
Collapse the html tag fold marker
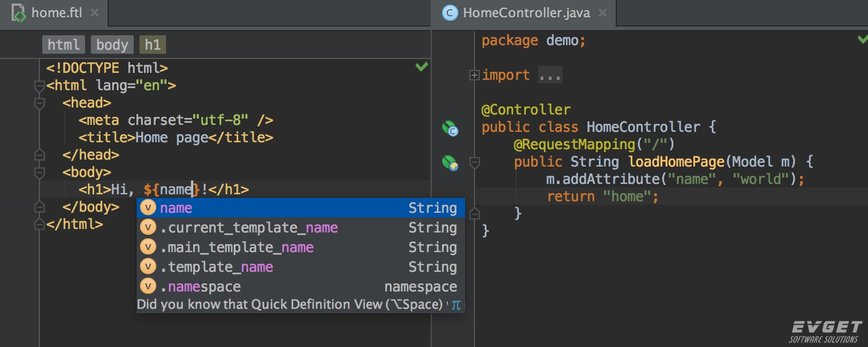click(39, 86)
